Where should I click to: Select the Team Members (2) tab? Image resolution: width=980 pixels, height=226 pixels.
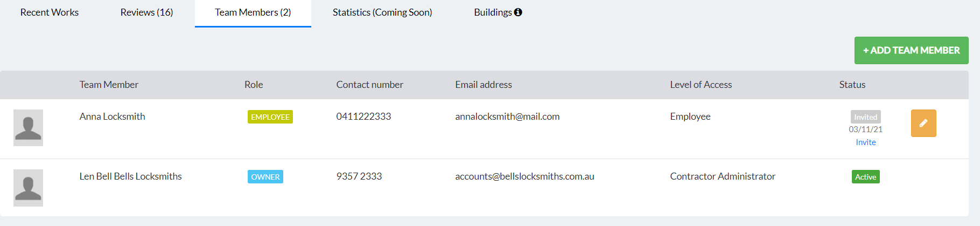coord(253,12)
